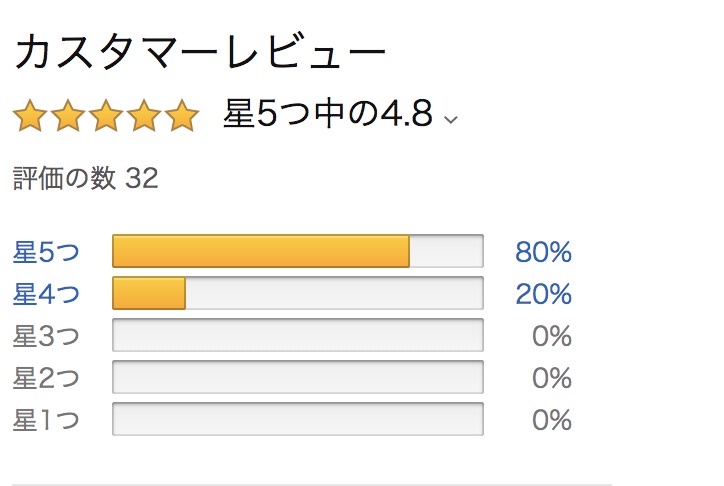724x486 pixels.
Task: Select the 星3つ label
Action: point(46,336)
